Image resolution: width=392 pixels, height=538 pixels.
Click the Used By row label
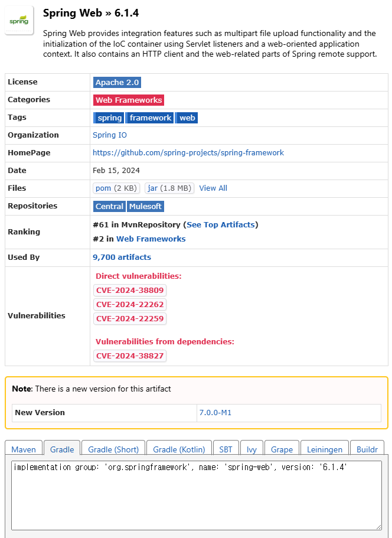coord(24,257)
